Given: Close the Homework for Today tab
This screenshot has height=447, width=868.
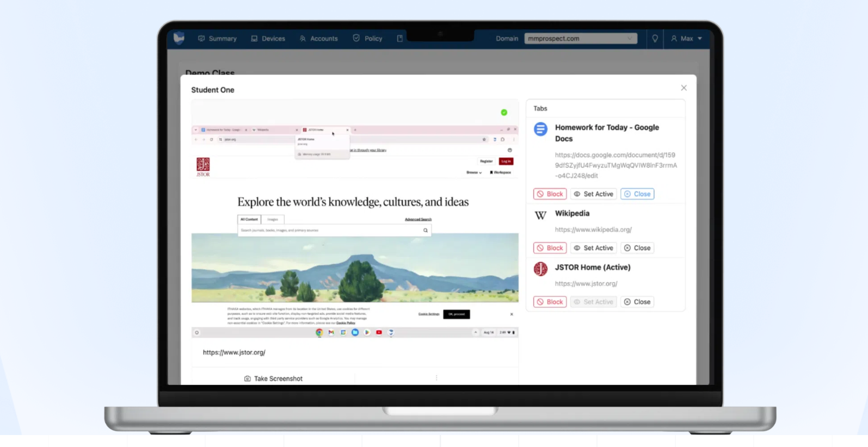Looking at the screenshot, I should click(x=637, y=194).
